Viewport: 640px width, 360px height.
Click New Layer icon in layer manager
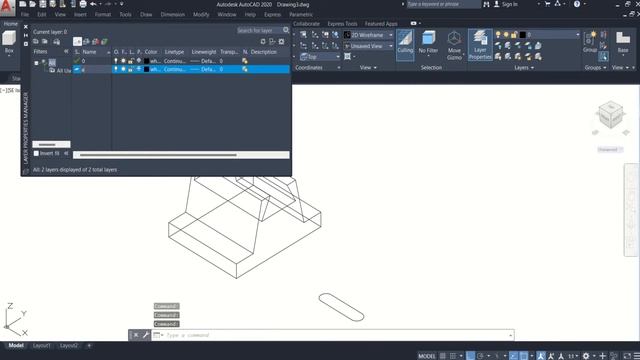[x=77, y=41]
